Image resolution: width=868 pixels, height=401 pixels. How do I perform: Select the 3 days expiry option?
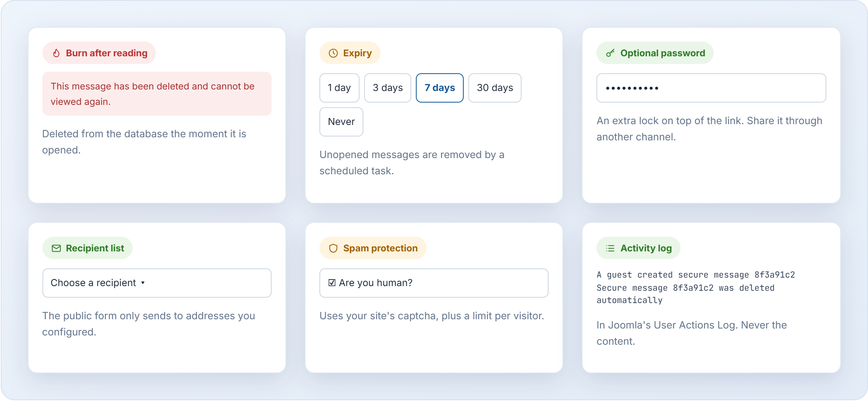(x=388, y=88)
